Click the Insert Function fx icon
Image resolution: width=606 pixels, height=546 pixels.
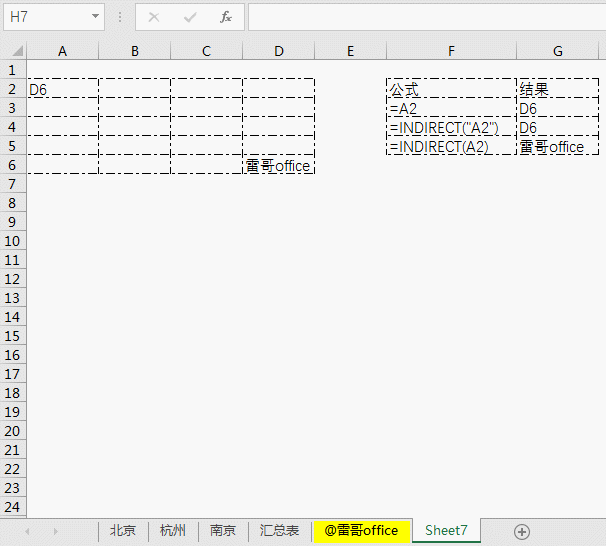coord(226,17)
